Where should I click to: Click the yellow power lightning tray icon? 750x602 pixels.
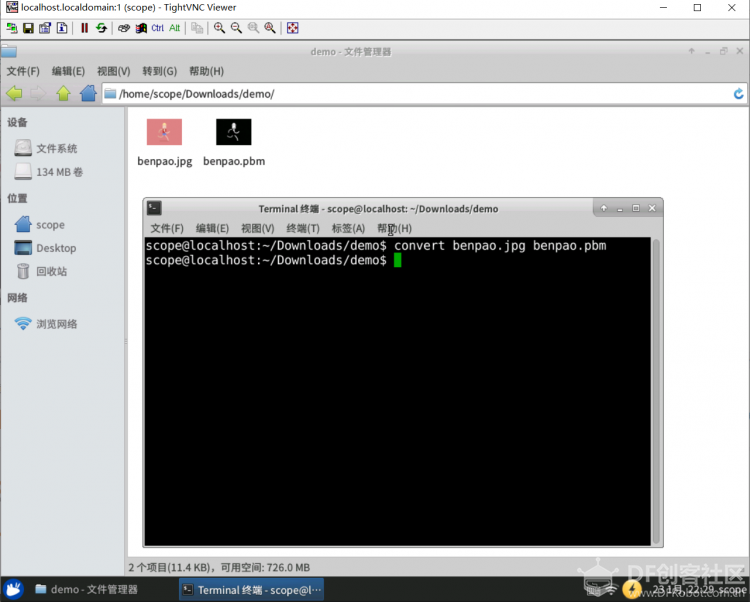click(x=632, y=590)
